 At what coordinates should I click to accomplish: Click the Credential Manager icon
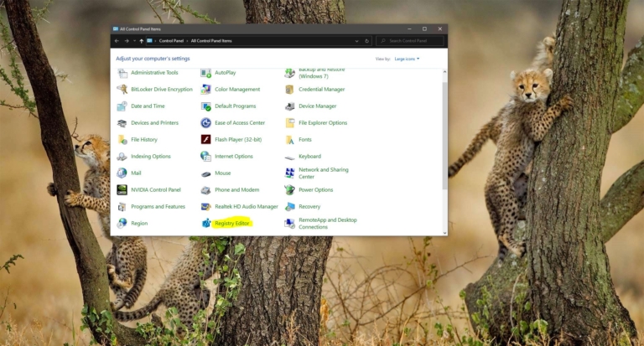pyautogui.click(x=289, y=89)
